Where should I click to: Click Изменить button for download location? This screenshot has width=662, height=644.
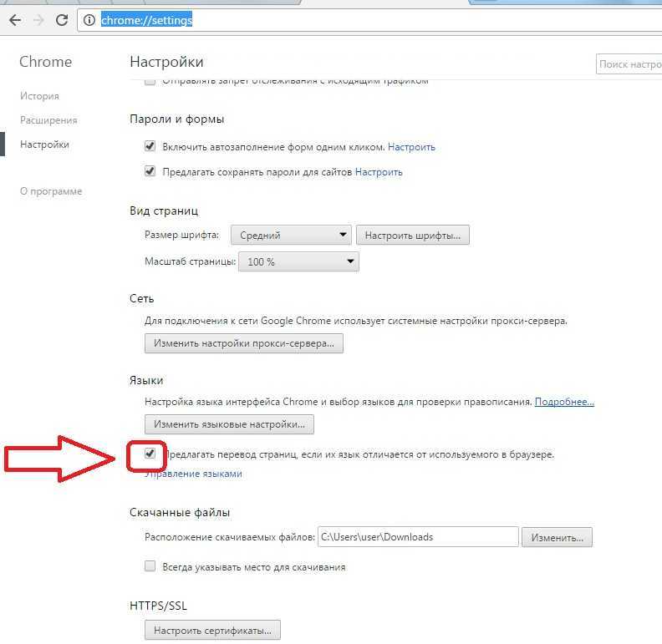(557, 538)
